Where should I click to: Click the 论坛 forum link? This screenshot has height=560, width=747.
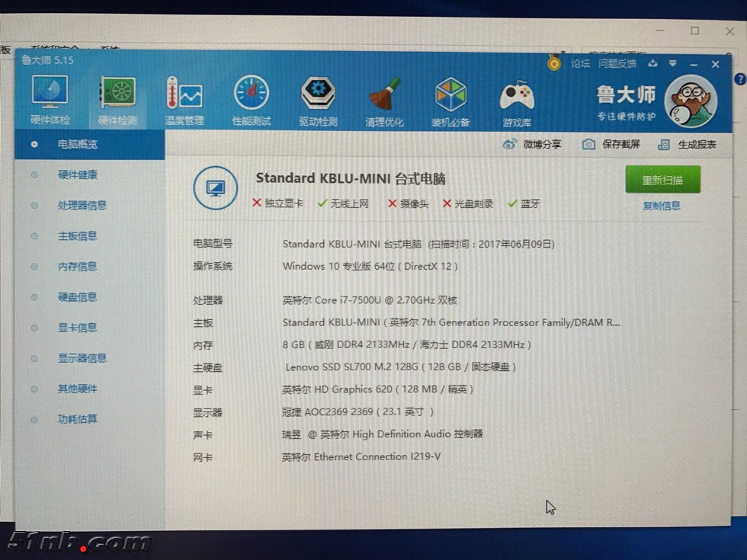coord(581,64)
